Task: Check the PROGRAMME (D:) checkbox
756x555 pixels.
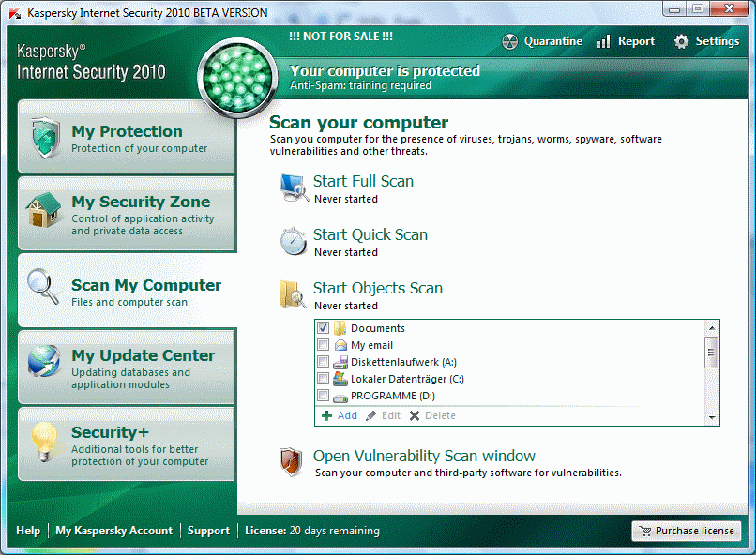Action: pyautogui.click(x=323, y=396)
